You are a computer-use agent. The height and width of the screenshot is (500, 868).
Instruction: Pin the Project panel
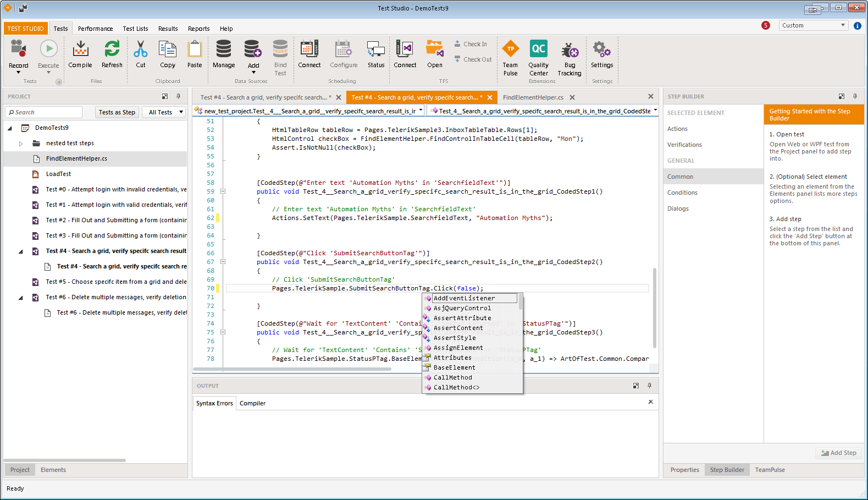click(178, 96)
